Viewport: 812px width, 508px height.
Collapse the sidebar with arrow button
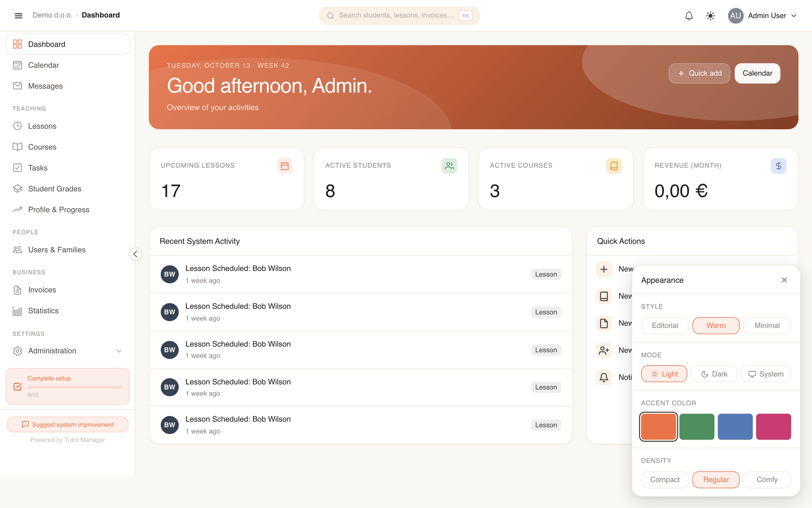point(135,254)
